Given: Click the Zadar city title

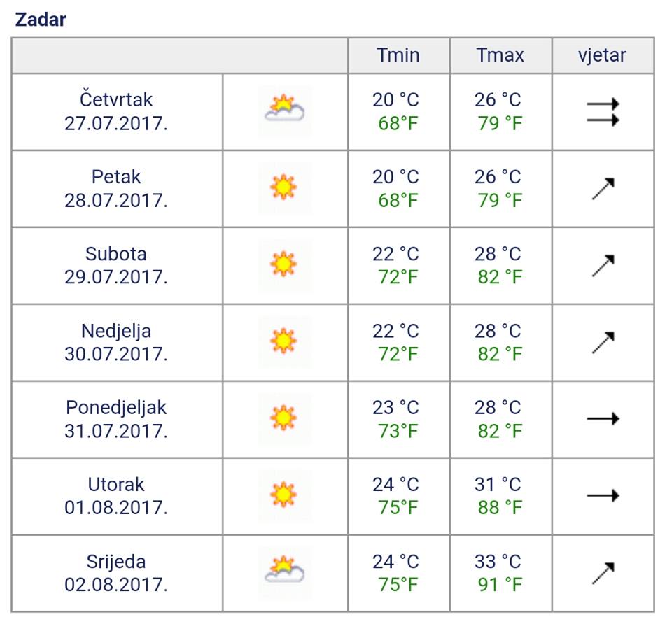Looking at the screenshot, I should pyautogui.click(x=41, y=20).
